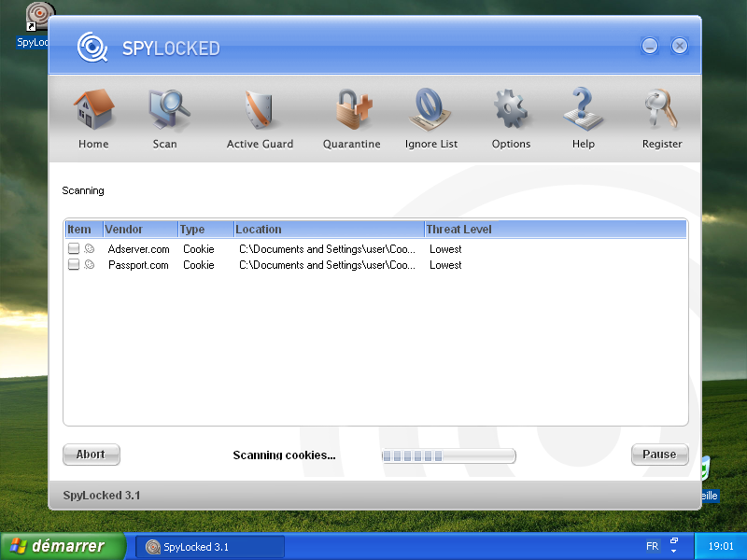Open the Help section

(x=583, y=119)
